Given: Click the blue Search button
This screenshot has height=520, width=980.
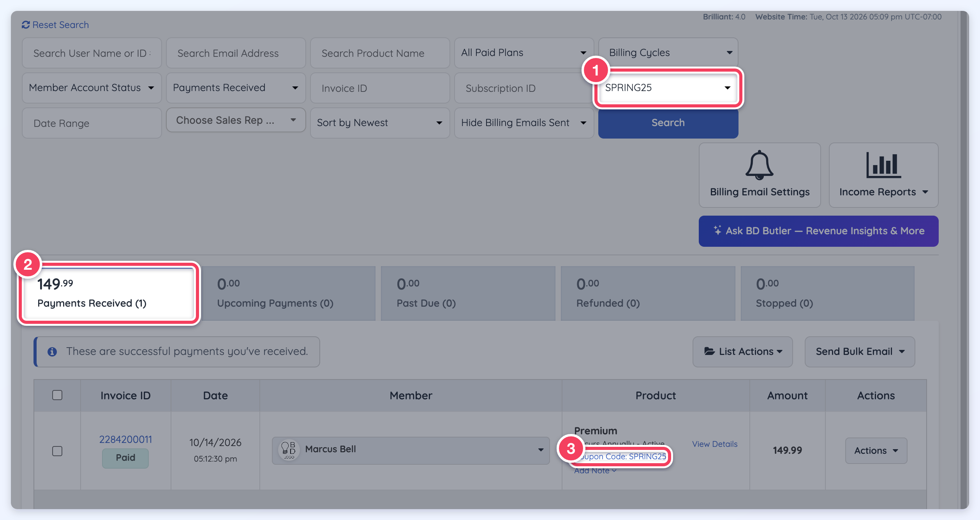Looking at the screenshot, I should [668, 123].
